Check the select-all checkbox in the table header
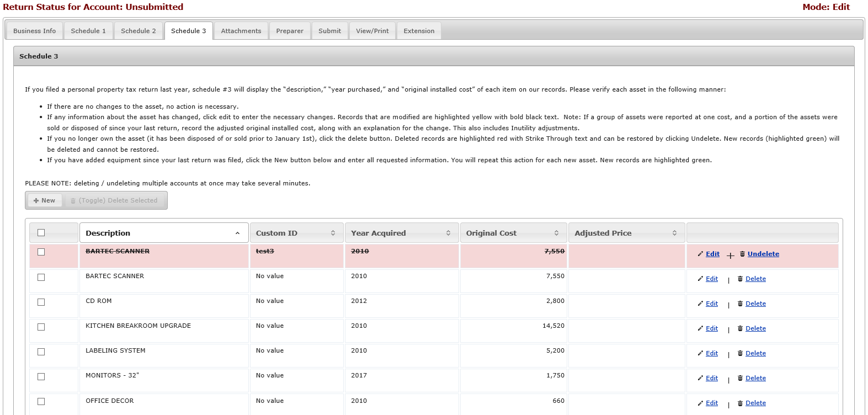This screenshot has width=868, height=415. [41, 233]
